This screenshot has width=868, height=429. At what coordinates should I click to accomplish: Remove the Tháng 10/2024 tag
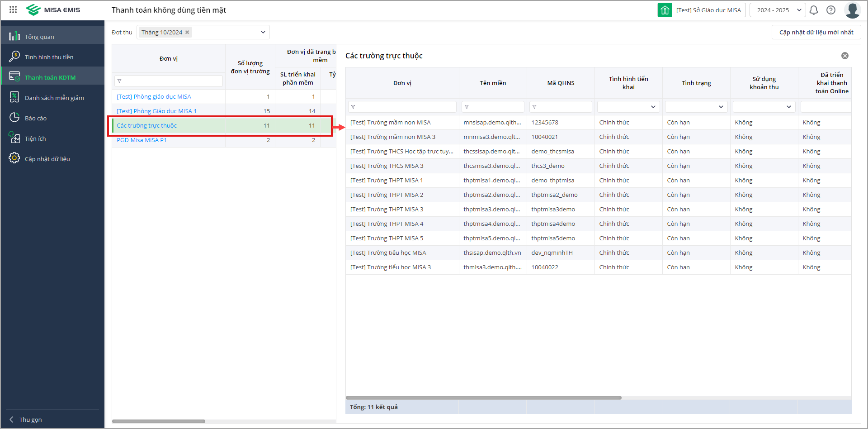point(187,32)
